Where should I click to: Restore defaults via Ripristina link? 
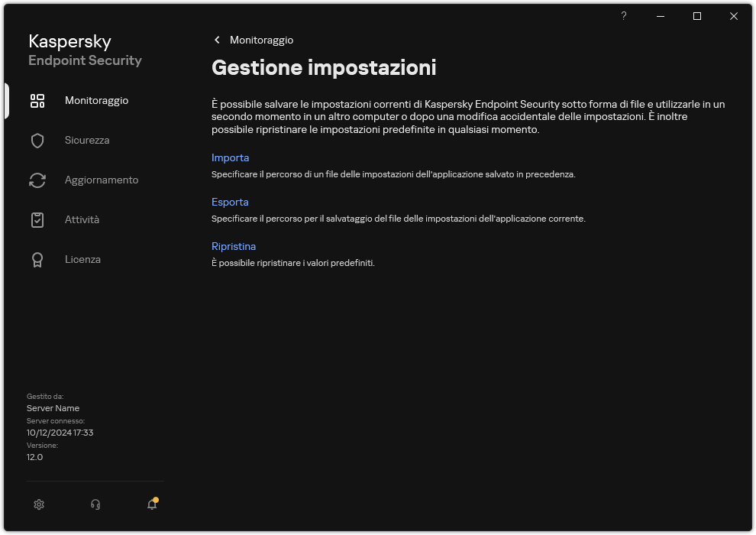[x=234, y=246]
